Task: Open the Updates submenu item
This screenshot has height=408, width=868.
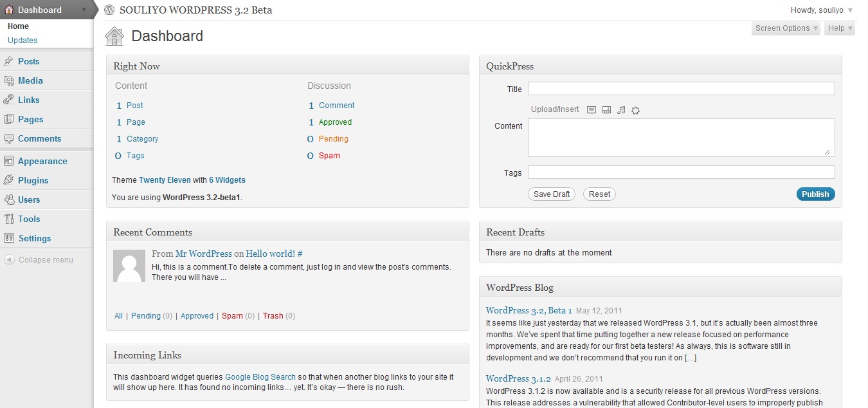Action: 23,40
